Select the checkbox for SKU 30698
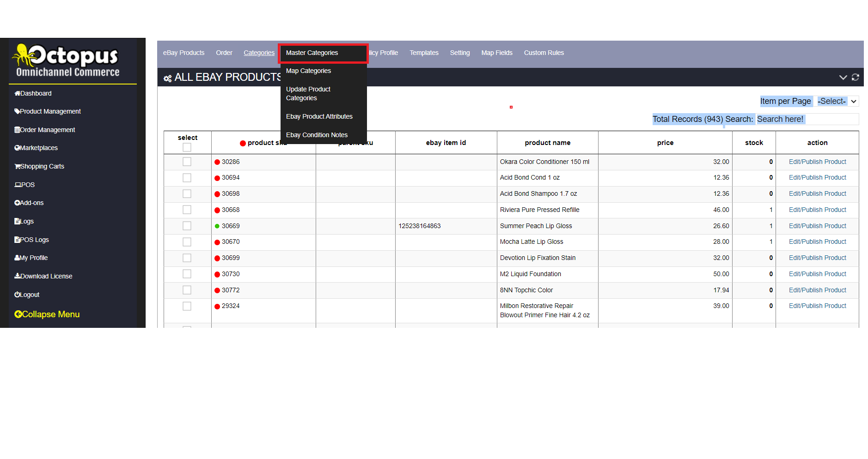 [x=187, y=194]
